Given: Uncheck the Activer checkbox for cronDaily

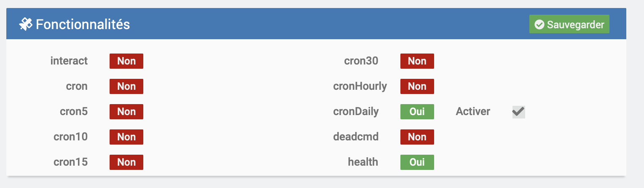Looking at the screenshot, I should pyautogui.click(x=518, y=112).
